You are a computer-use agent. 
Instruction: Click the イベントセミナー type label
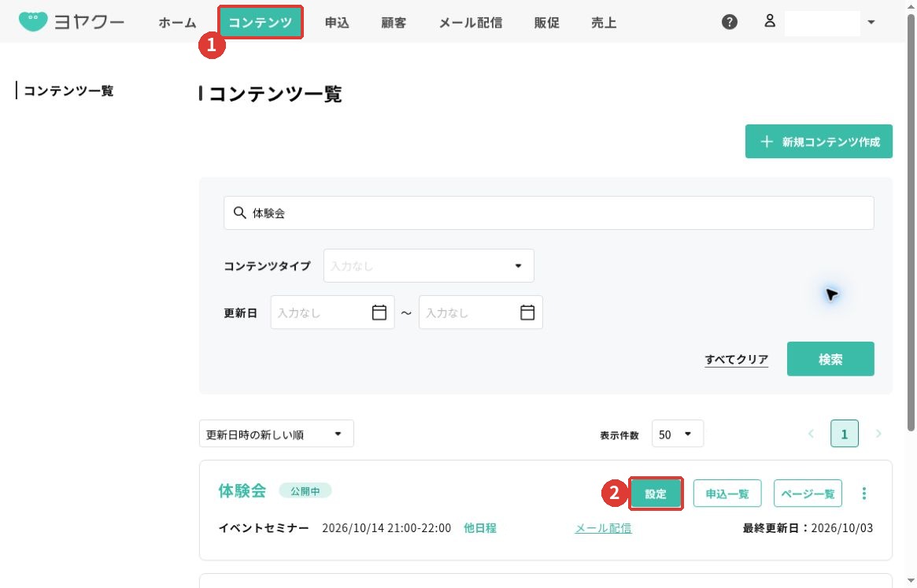[264, 527]
